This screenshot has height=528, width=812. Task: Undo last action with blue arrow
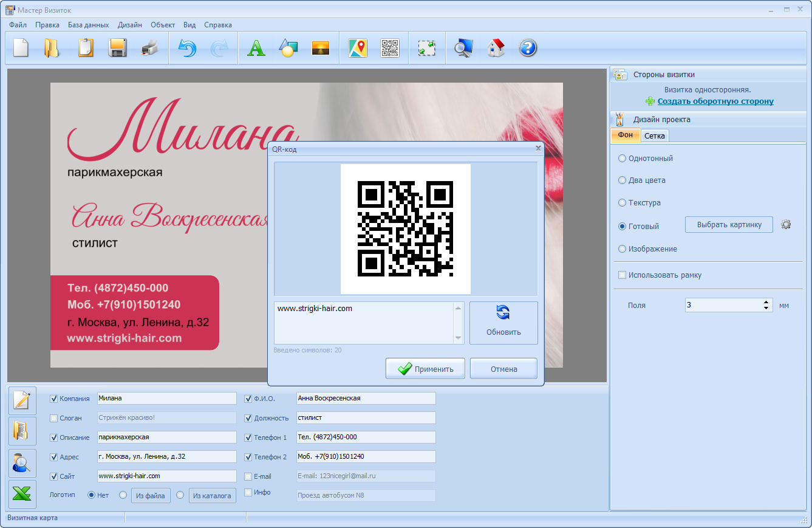point(186,47)
